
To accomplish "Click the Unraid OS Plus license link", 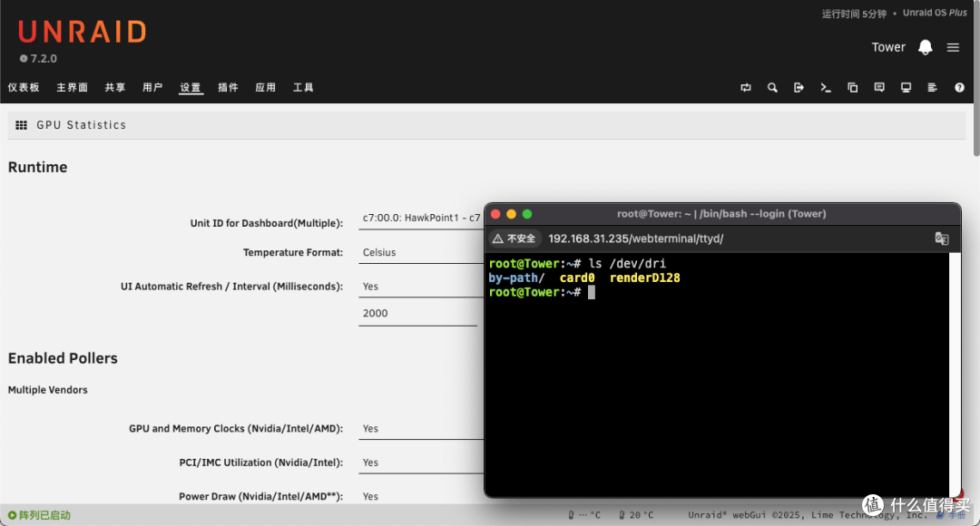I will click(935, 13).
